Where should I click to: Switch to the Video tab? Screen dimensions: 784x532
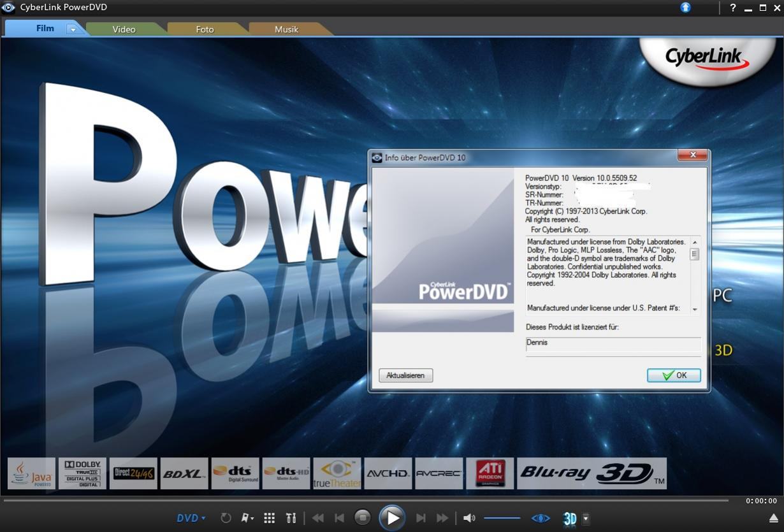coord(124,29)
